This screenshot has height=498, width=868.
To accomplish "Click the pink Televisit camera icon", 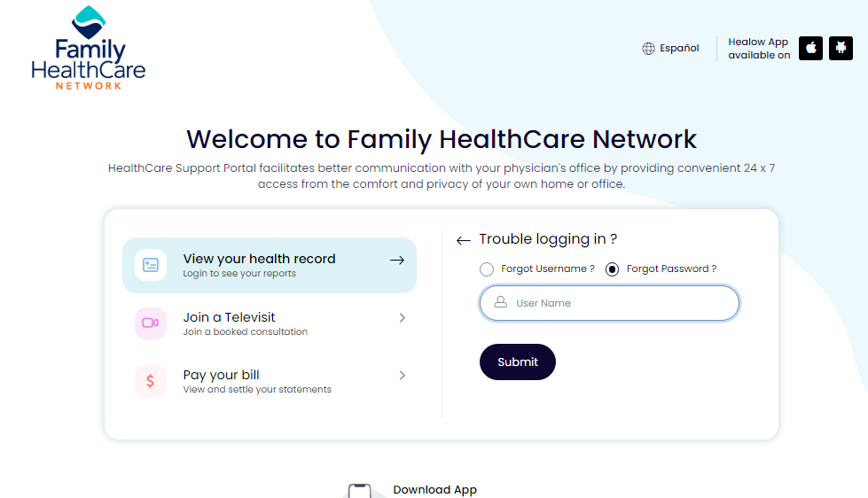I will tap(151, 323).
